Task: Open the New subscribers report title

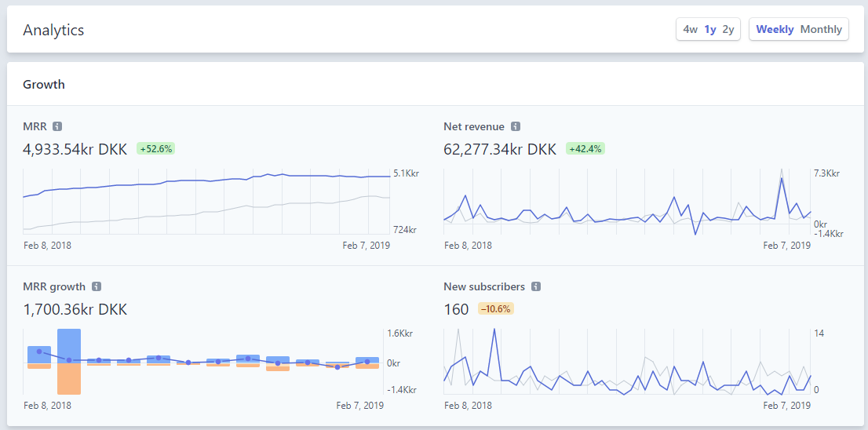Action: [483, 287]
